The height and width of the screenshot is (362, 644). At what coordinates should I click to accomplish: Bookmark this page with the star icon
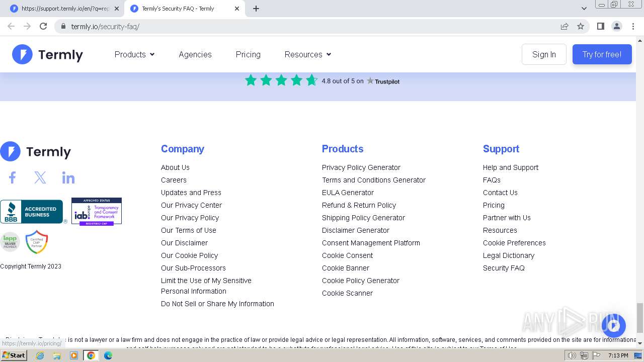(581, 26)
